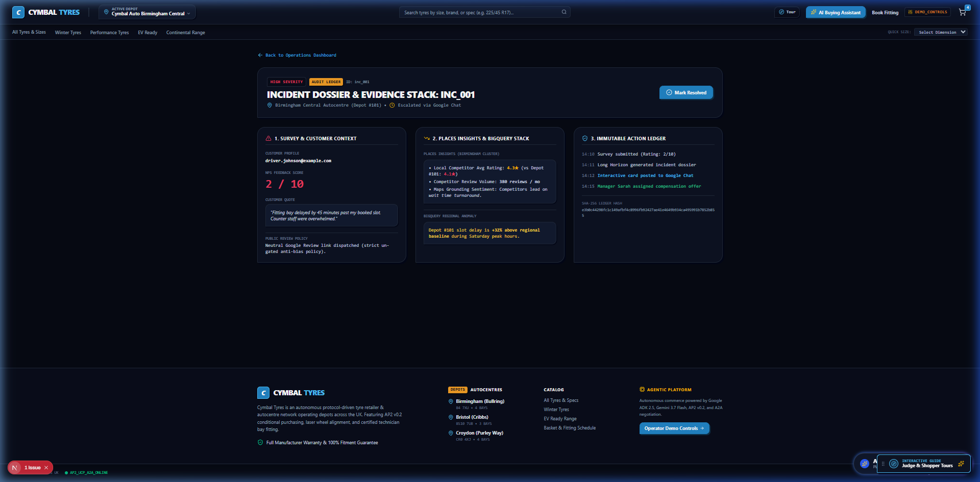Click the AUDIT LEDGER badge
The width and height of the screenshot is (980, 482).
click(x=326, y=82)
